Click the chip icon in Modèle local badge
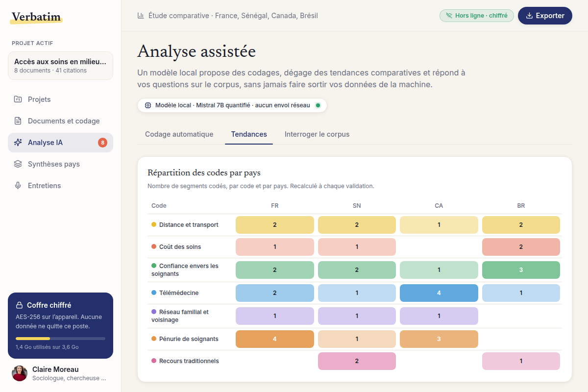588x392 pixels. [x=148, y=105]
